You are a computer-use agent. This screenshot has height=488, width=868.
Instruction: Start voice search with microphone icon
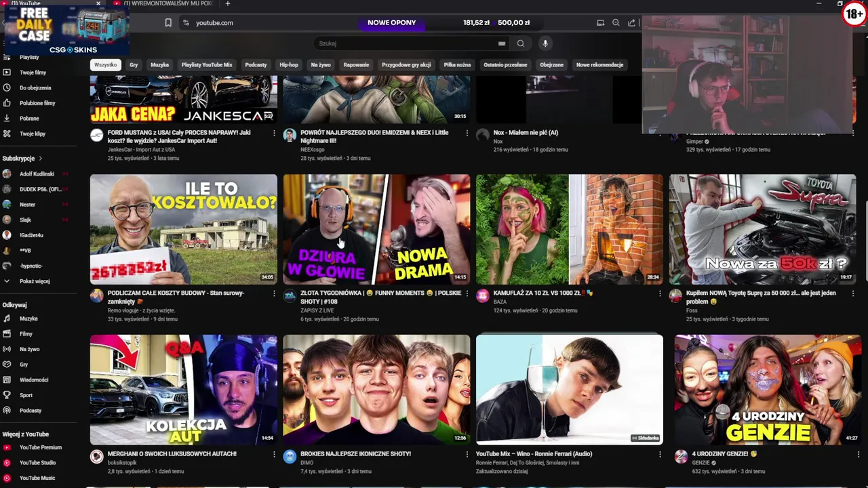pos(545,43)
